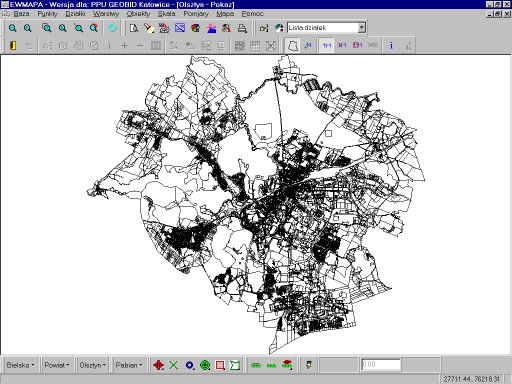Viewport: 512px width, 384px height.
Task: Select the green crosshair circle snap tool
Action: [205, 365]
